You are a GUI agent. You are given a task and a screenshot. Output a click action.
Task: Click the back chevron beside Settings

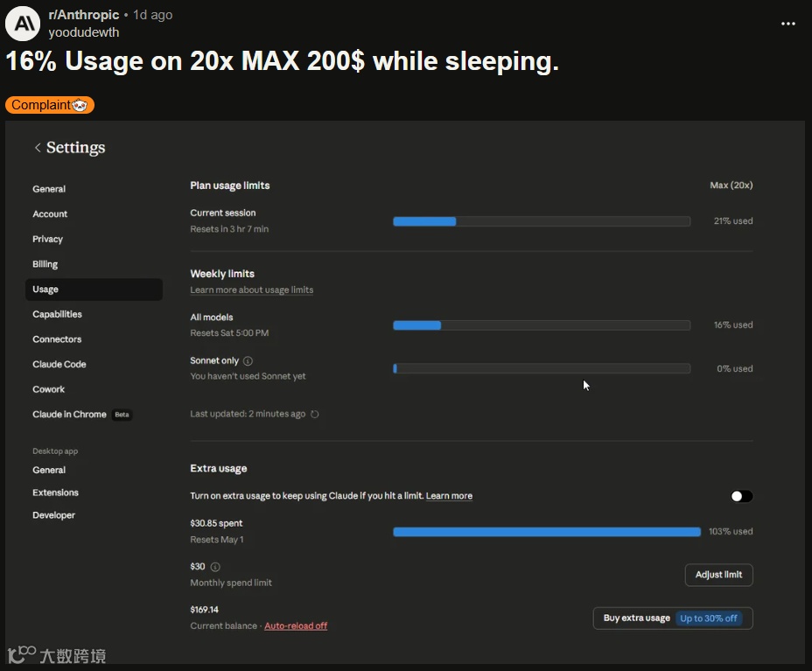tap(38, 148)
